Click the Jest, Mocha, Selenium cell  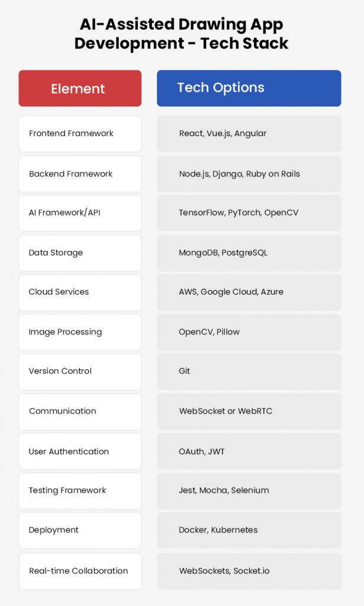pyautogui.click(x=249, y=491)
